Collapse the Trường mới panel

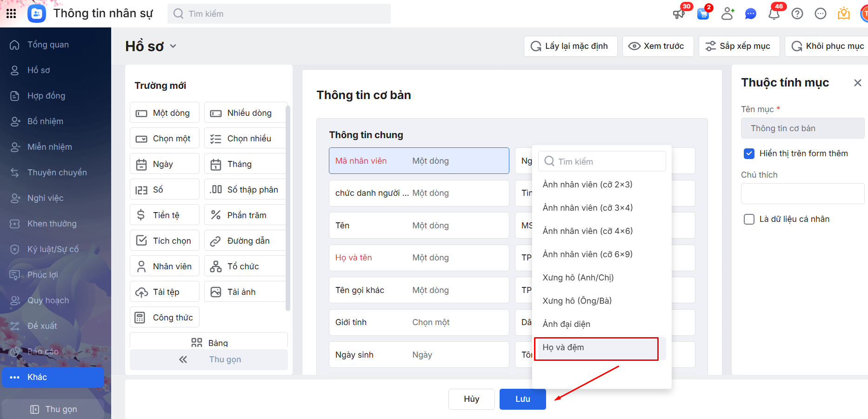209,359
